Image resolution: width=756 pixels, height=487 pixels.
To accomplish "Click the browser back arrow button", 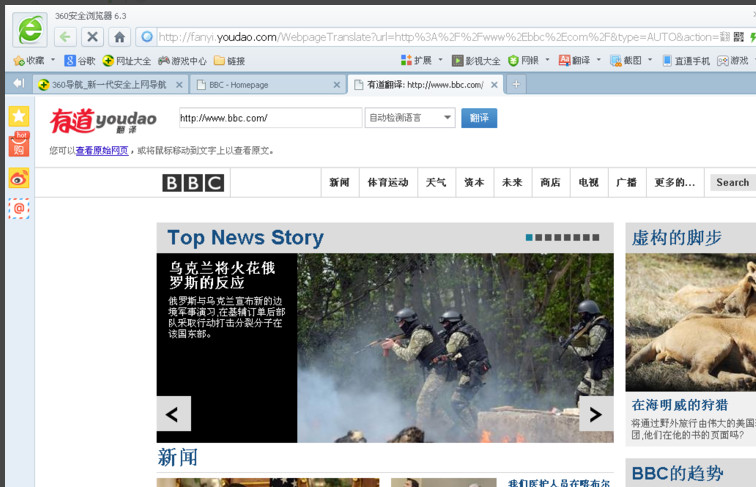I will 65,37.
